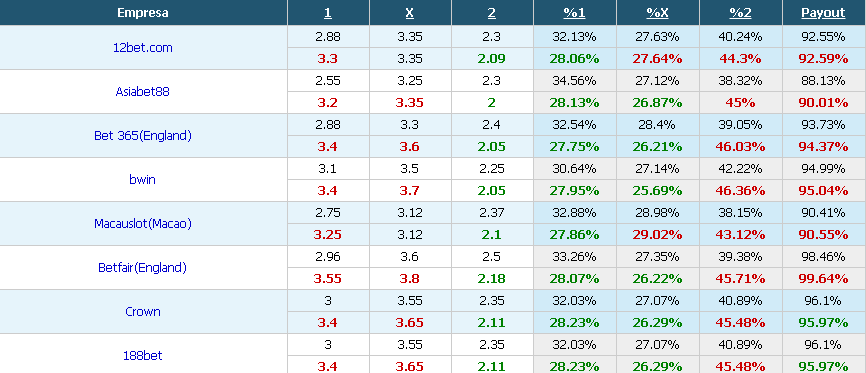Click Bet 365 opening draw odds 3.3
Screen dimensions: 866x373
410,125
